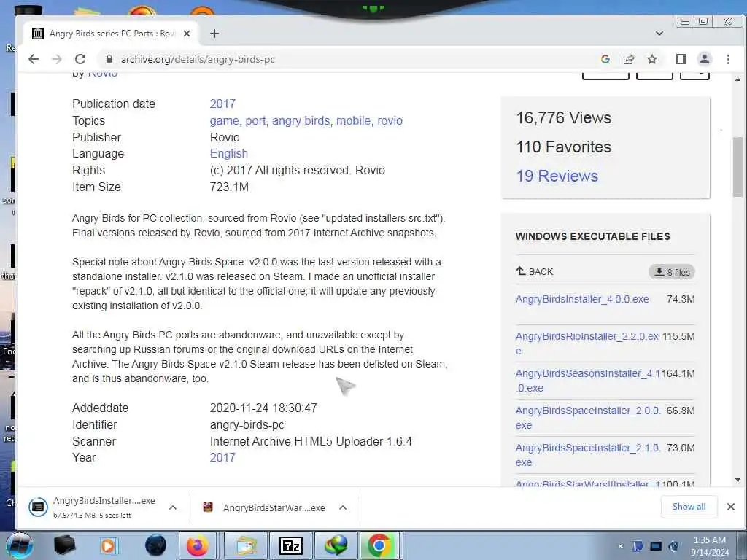Show hidden system tray icons
Screen dimensions: 747x560
tap(620, 546)
